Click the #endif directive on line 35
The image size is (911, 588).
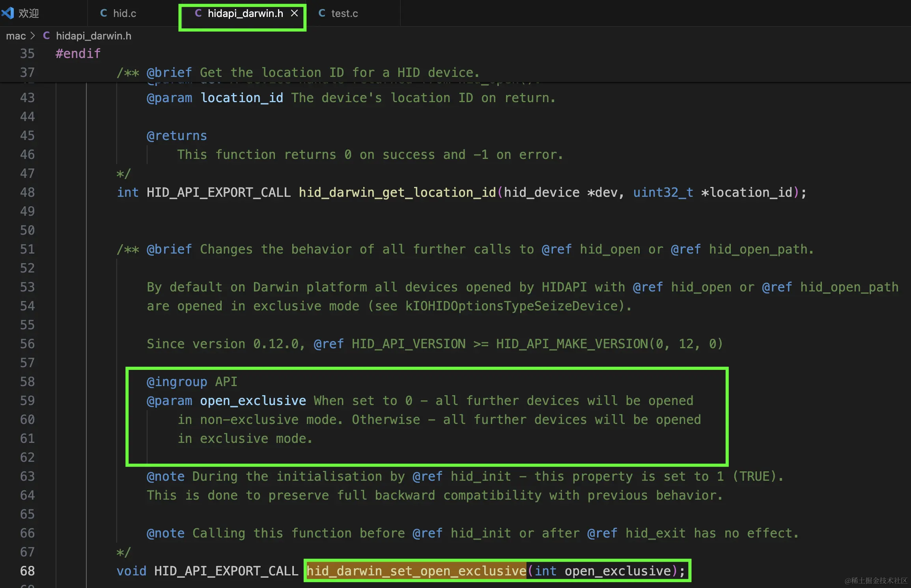tap(78, 54)
